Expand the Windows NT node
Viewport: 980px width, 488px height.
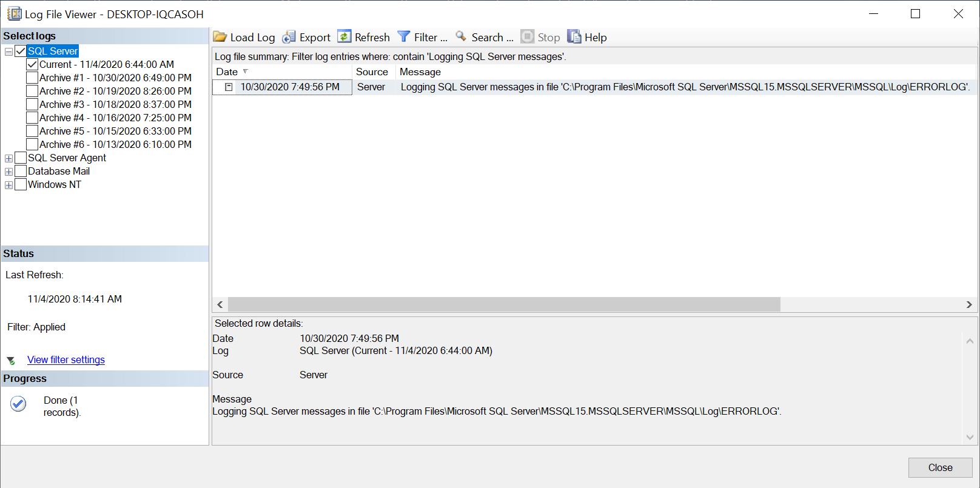coord(8,185)
